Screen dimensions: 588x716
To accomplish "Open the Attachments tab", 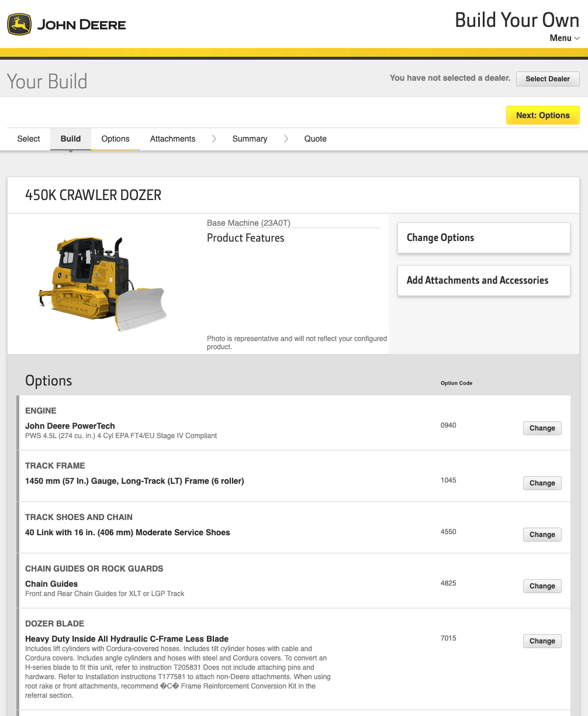I will [x=172, y=139].
